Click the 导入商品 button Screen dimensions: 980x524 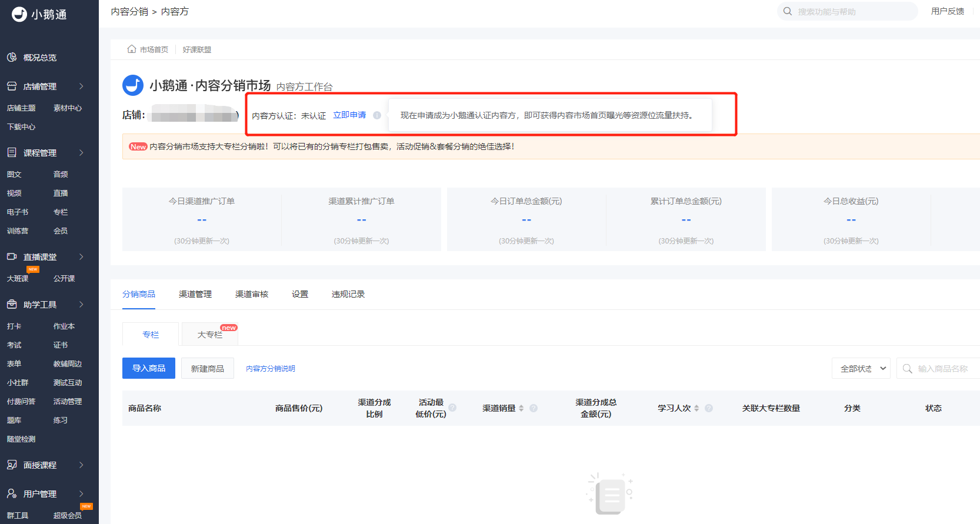149,368
